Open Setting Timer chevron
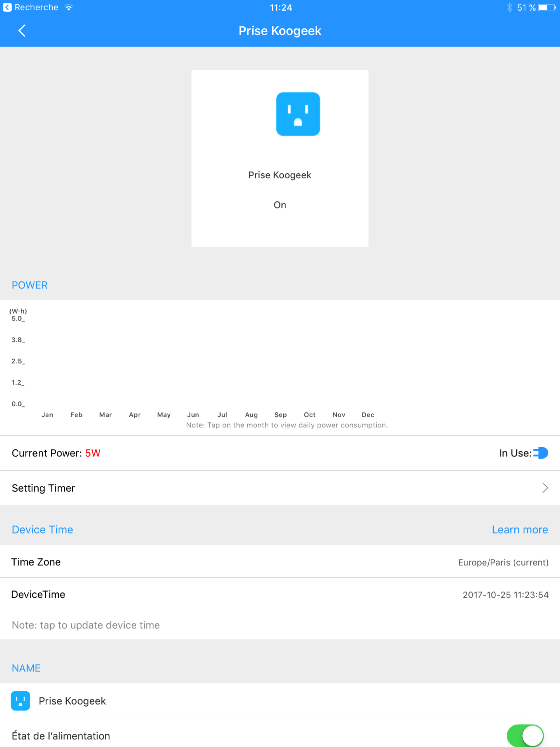Screen dimensions: 560x747 point(545,488)
